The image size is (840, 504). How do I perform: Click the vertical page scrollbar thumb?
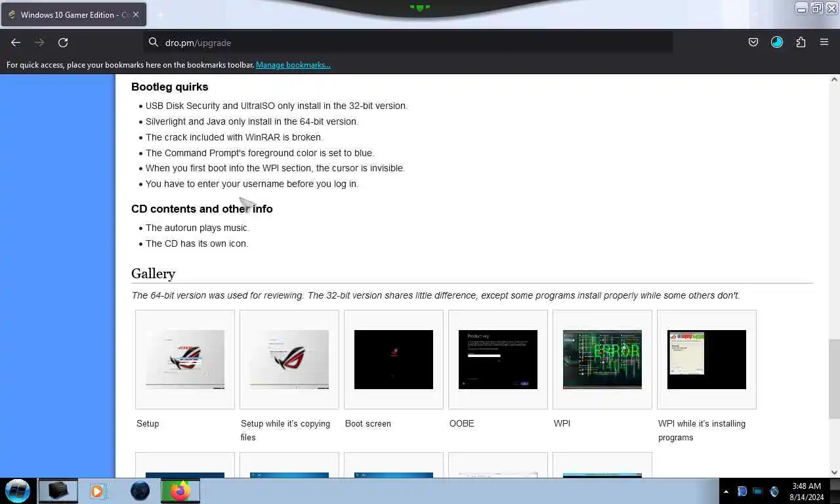point(834,379)
